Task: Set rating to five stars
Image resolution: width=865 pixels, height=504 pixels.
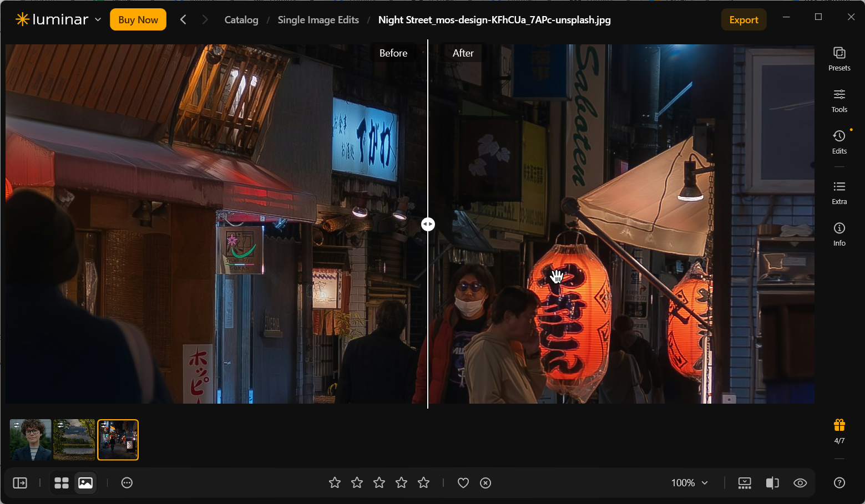Action: pyautogui.click(x=423, y=483)
